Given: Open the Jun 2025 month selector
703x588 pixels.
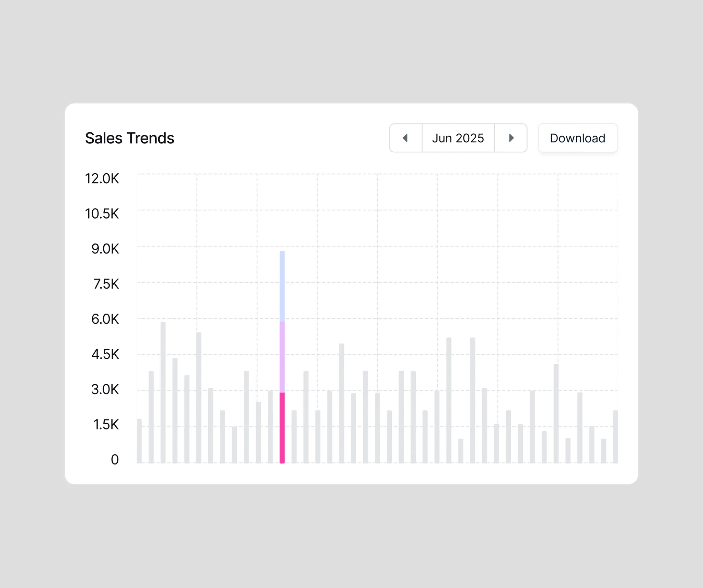Looking at the screenshot, I should 458,138.
